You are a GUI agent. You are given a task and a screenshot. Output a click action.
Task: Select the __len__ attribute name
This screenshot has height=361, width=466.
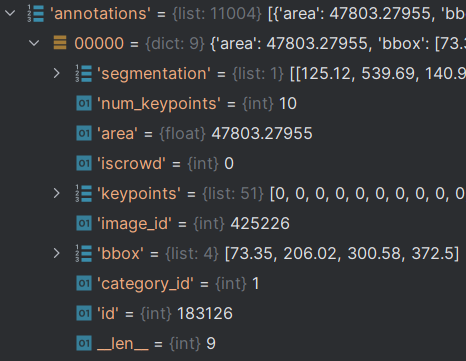(x=123, y=344)
